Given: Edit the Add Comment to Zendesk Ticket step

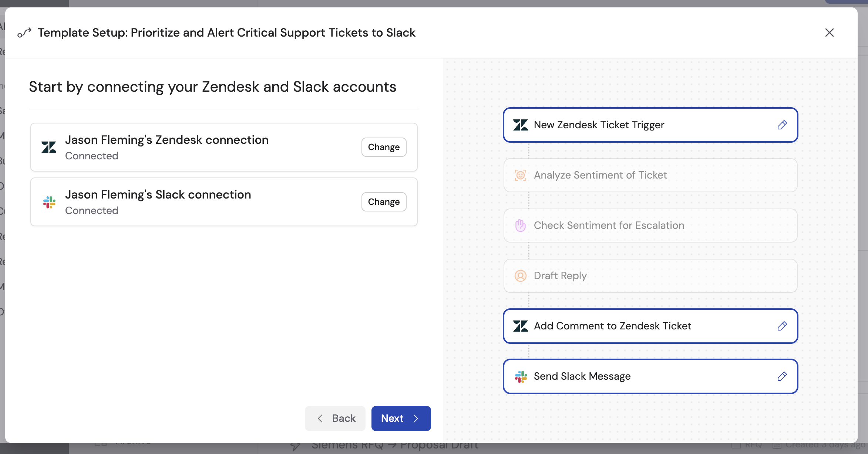Looking at the screenshot, I should (x=782, y=326).
